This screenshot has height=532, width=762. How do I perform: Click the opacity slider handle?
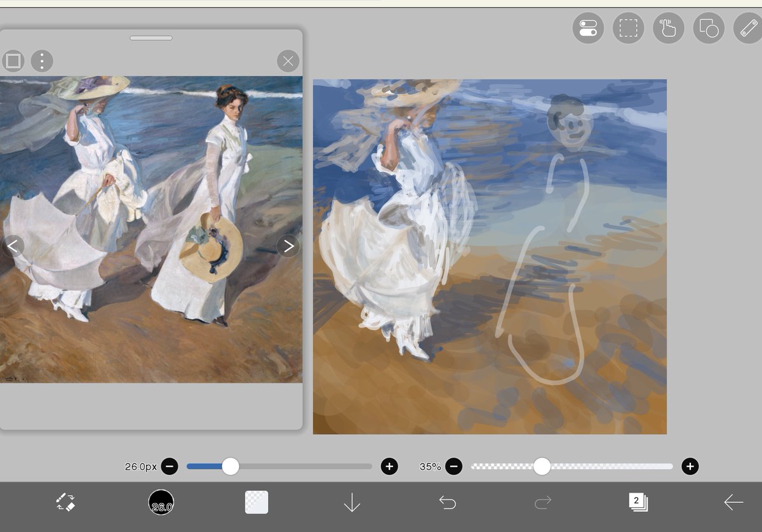coord(542,467)
